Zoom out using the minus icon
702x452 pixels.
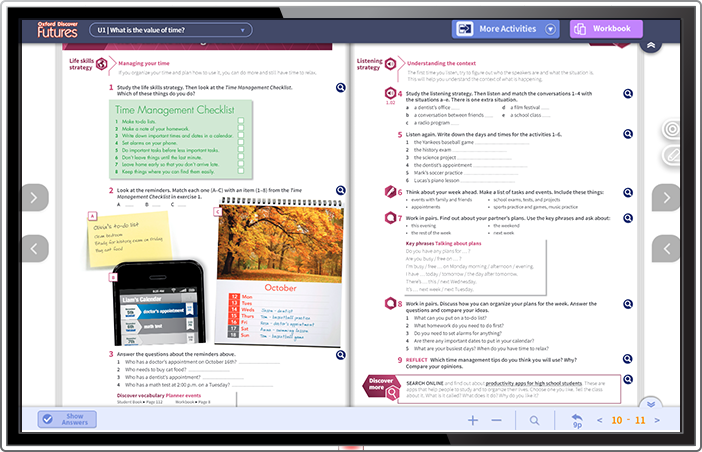tap(497, 420)
